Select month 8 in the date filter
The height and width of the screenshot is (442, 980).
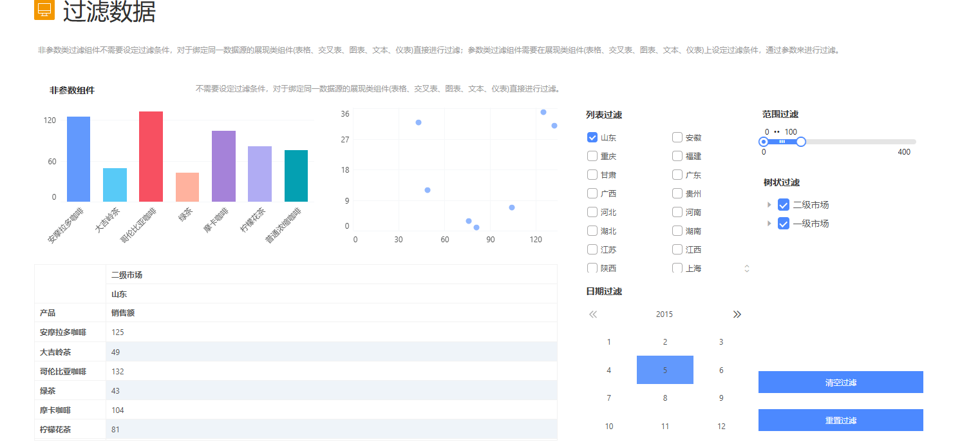(x=665, y=398)
